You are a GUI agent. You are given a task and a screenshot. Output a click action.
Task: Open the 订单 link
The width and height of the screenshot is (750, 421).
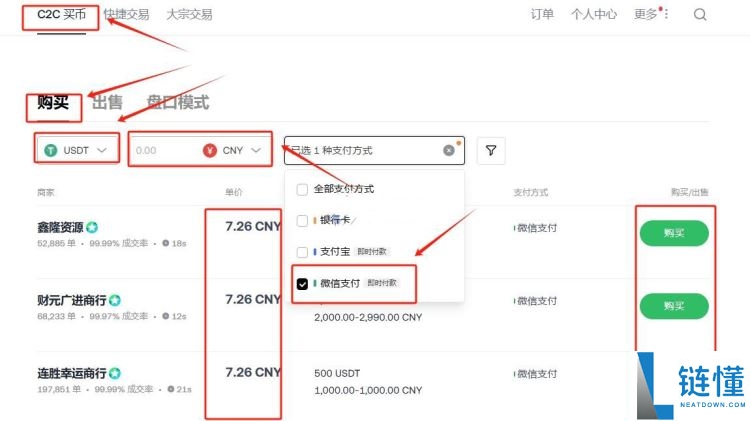pos(542,14)
